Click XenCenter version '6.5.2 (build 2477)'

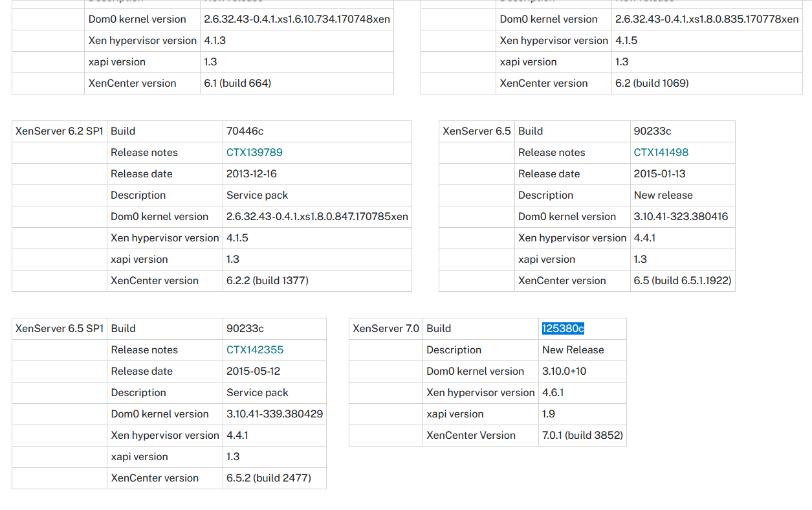(x=269, y=478)
